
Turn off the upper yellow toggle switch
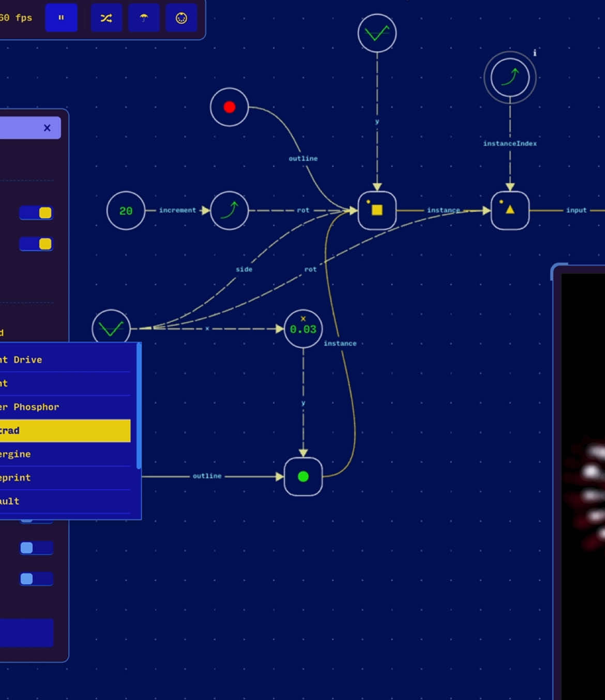point(36,213)
